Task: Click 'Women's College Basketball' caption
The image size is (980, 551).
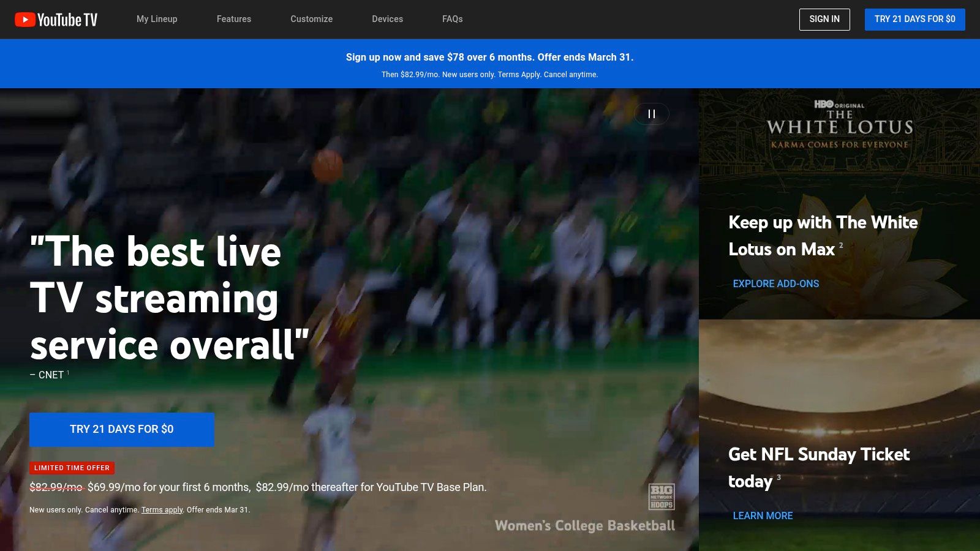Action: [585, 526]
